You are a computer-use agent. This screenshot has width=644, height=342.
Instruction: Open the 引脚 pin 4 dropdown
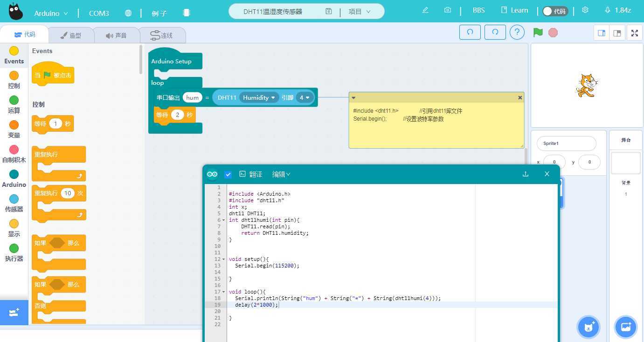[305, 97]
